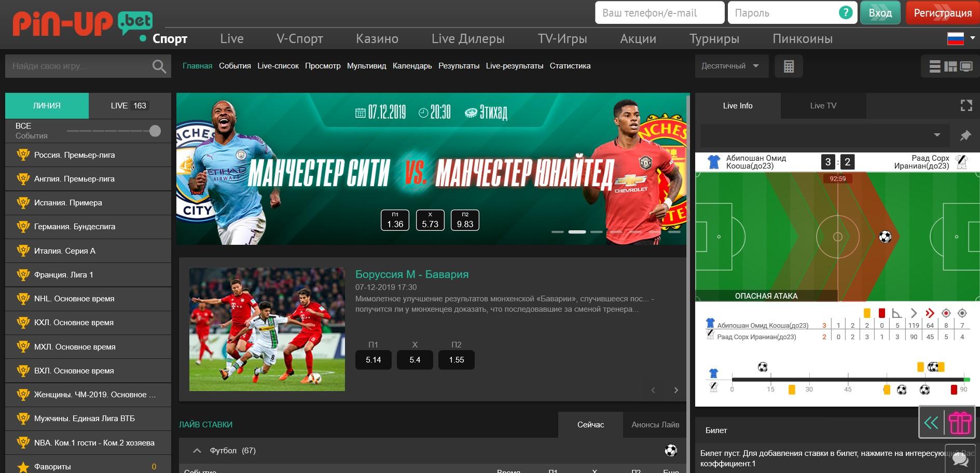This screenshot has height=473, width=980.
Task: Switch live bets to Анонсы Лайв
Action: click(655, 425)
